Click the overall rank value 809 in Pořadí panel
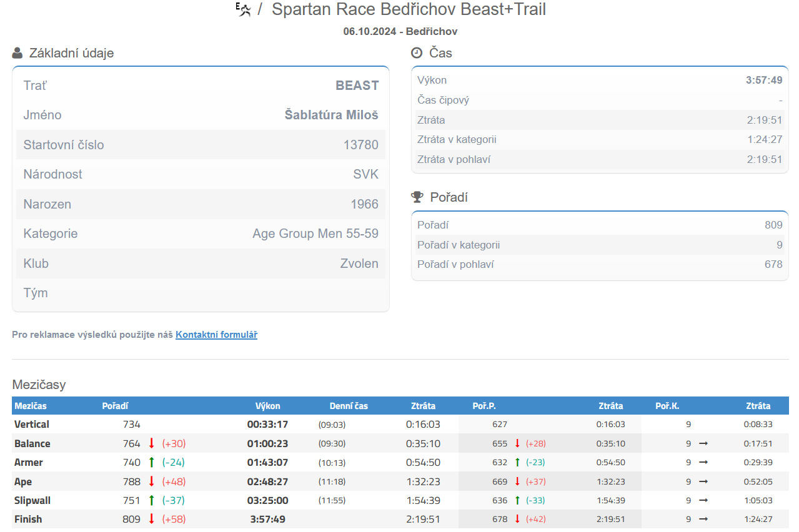799x532 pixels. point(773,225)
